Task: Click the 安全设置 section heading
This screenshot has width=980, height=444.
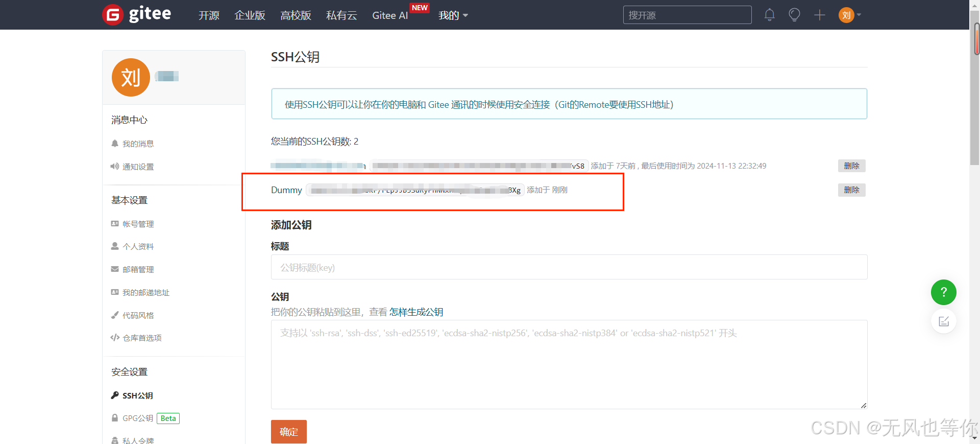Action: pyautogui.click(x=129, y=372)
